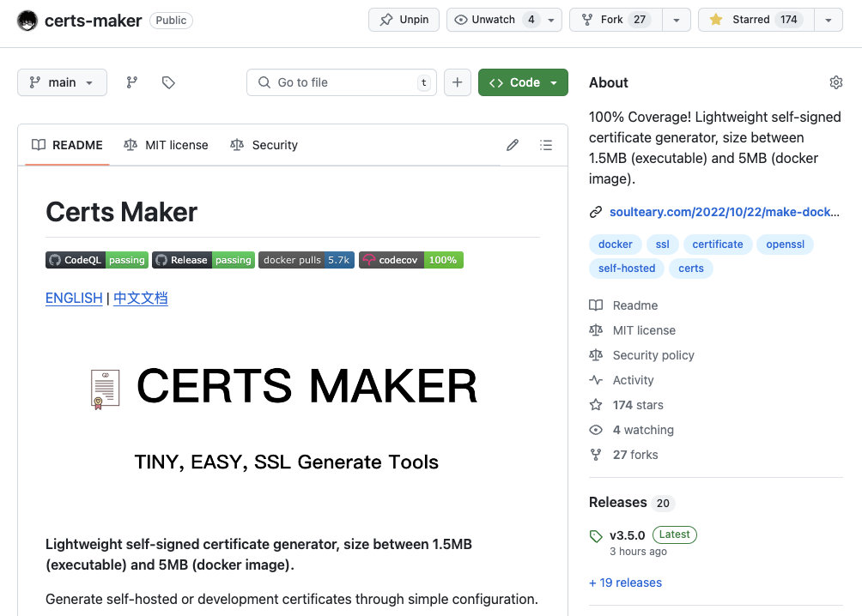This screenshot has width=862, height=616.
Task: Open the main branch selector dropdown
Action: (62, 82)
